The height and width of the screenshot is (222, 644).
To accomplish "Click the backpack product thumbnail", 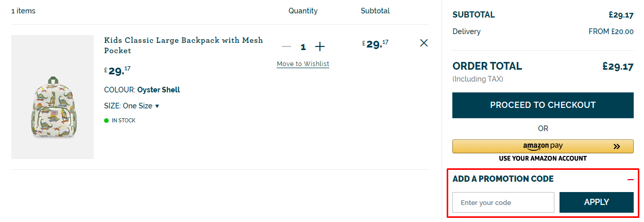I will click(x=53, y=97).
